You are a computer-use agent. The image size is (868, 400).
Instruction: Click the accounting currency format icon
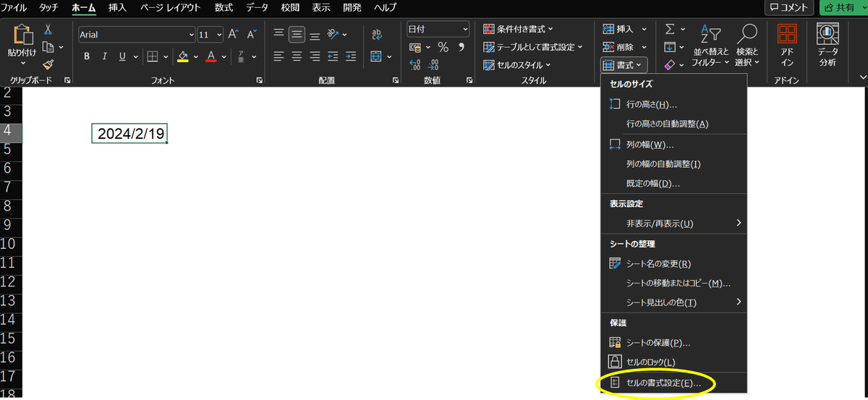coord(415,47)
